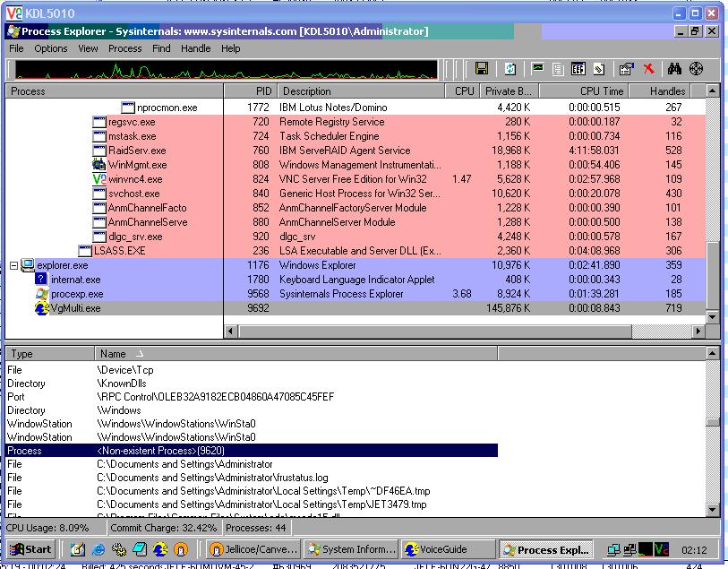The width and height of the screenshot is (728, 569).
Task: Click the VNC icon in system tray
Action: click(x=662, y=549)
